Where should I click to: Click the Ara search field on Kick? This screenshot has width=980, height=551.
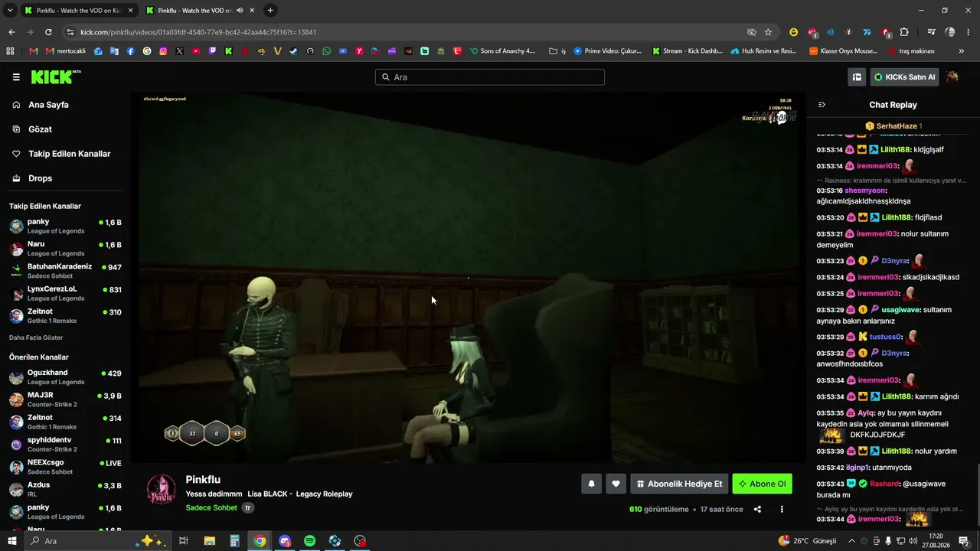[x=490, y=77]
